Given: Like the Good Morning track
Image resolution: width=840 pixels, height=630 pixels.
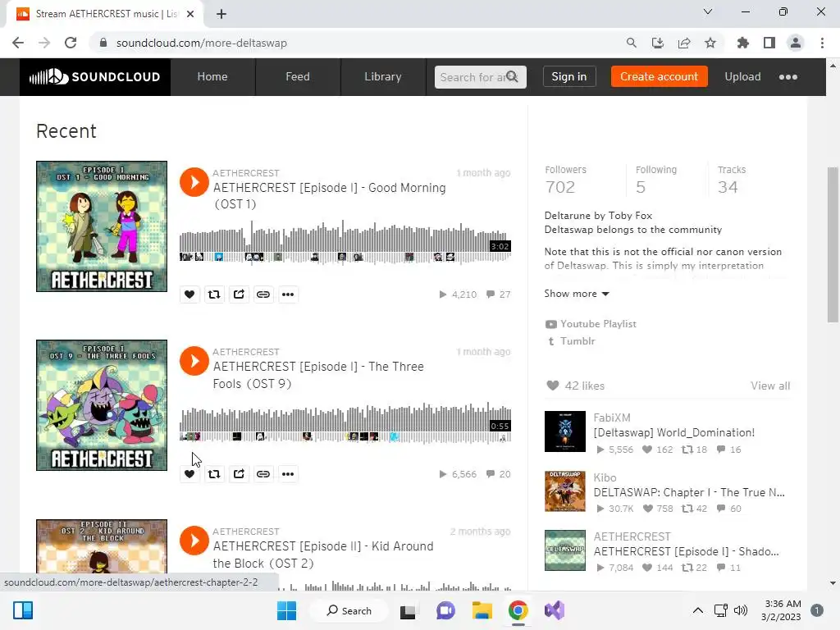Looking at the screenshot, I should (189, 294).
